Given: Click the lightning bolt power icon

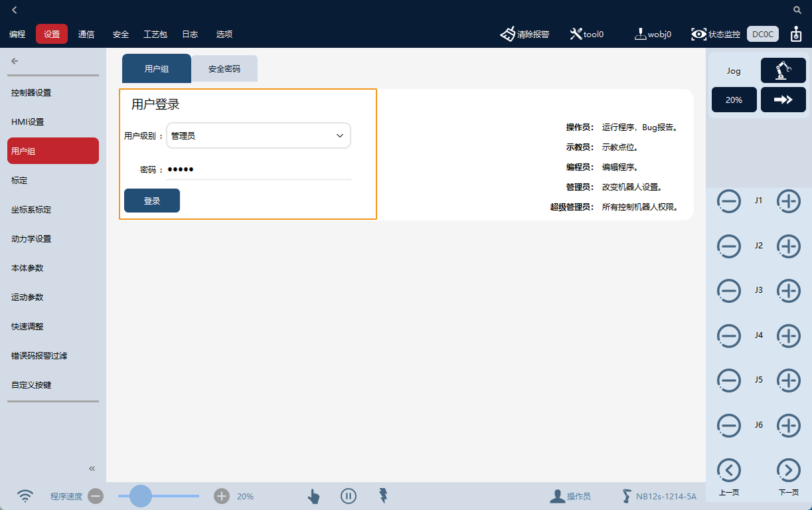Looking at the screenshot, I should (383, 495).
